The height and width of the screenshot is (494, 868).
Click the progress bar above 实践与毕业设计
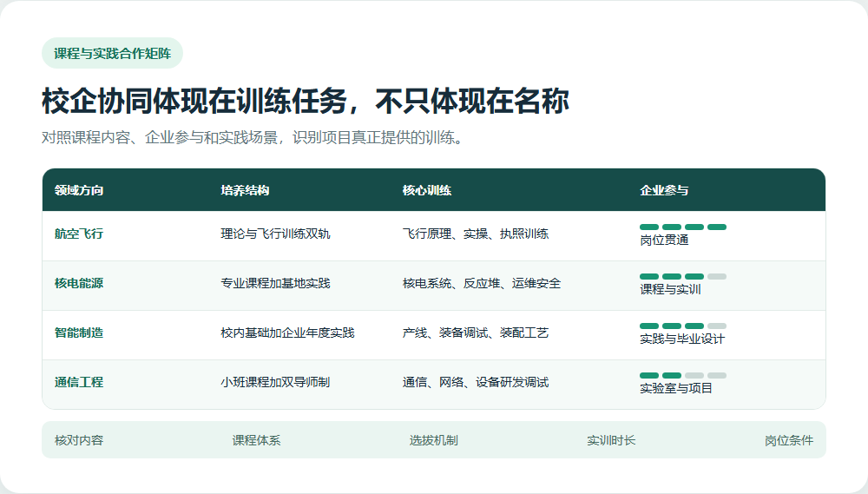(683, 326)
